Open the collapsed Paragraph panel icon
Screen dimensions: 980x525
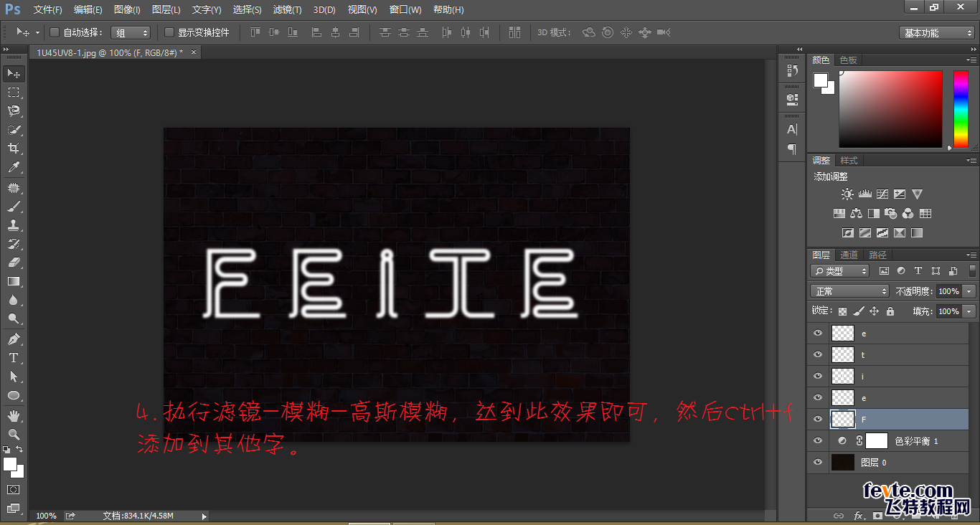click(x=792, y=149)
